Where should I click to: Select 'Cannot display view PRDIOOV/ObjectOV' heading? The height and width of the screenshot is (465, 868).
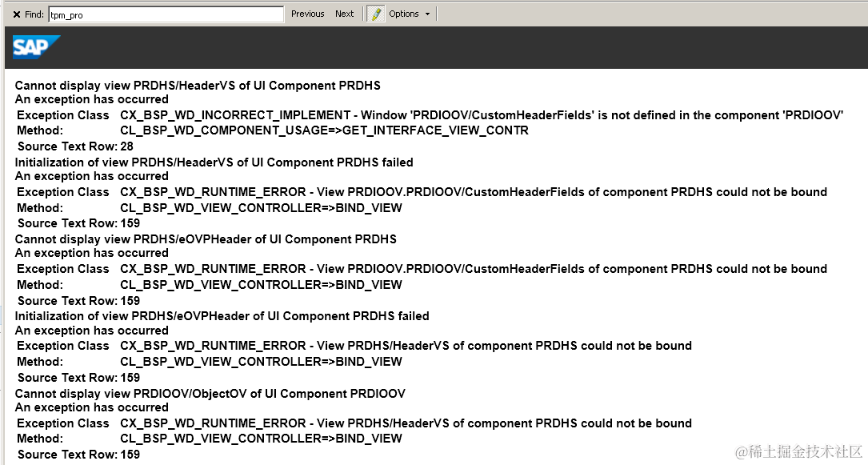click(x=210, y=394)
